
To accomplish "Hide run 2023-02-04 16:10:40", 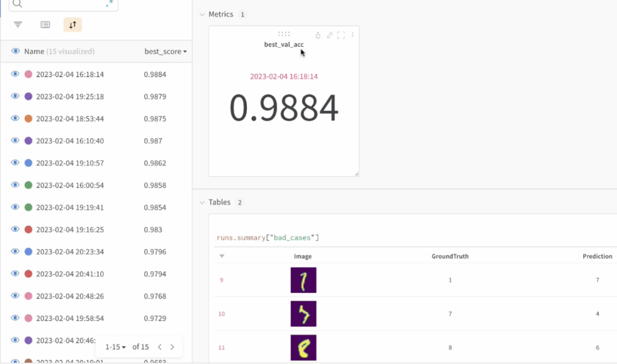I will 15,140.
